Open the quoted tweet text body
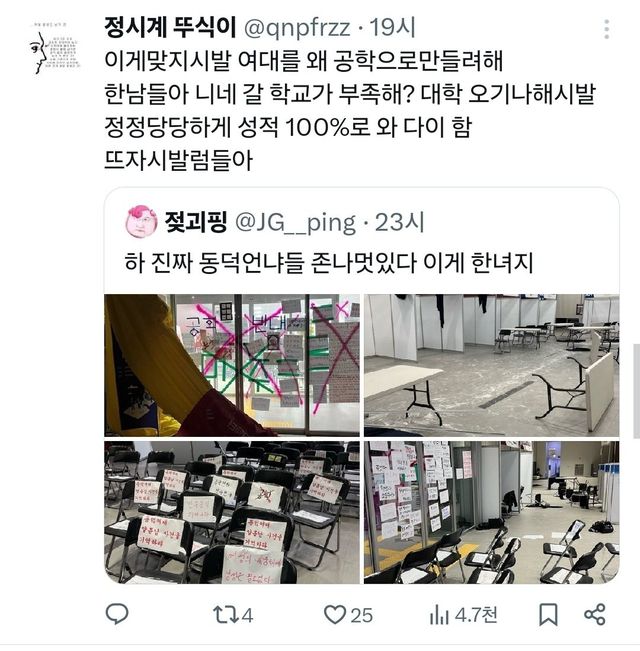Image resolution: width=640 pixels, height=651 pixels. (329, 263)
